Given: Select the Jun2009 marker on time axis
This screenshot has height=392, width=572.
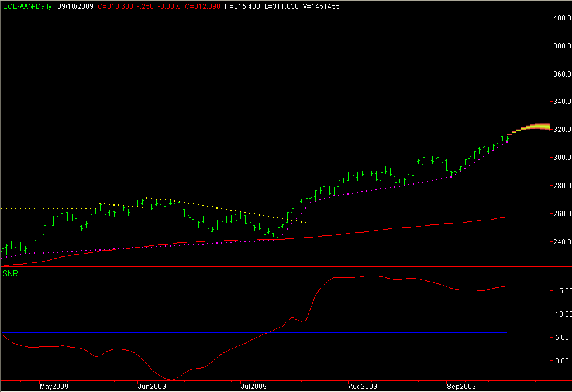Looking at the screenshot, I should pos(150,387).
